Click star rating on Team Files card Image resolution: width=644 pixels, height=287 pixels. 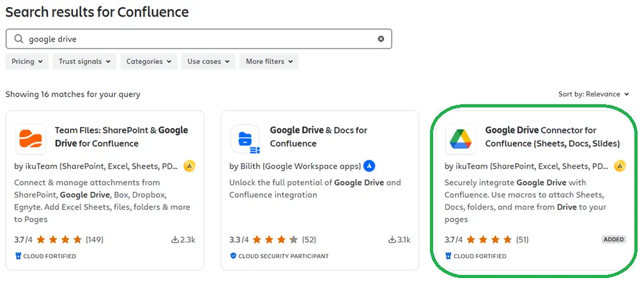tap(59, 240)
